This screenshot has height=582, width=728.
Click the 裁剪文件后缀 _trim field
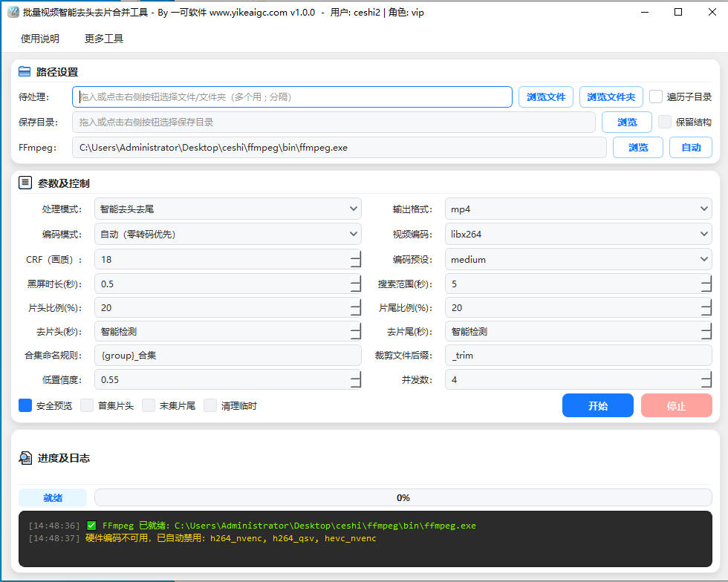pyautogui.click(x=579, y=356)
